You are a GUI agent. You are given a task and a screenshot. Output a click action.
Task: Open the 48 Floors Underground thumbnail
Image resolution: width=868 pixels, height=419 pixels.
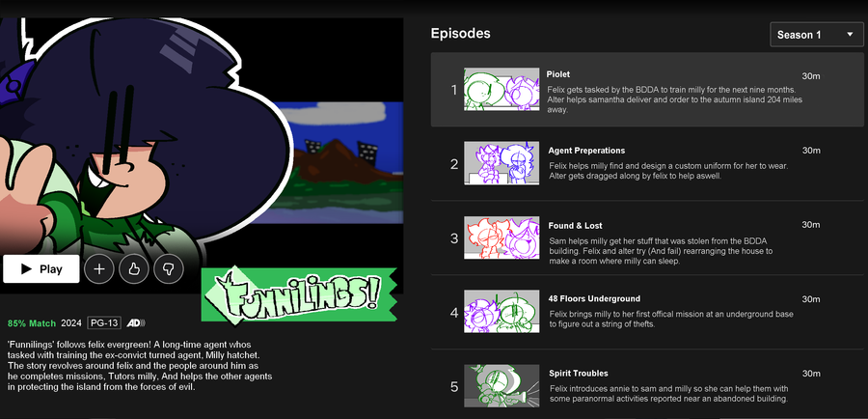coord(502,312)
